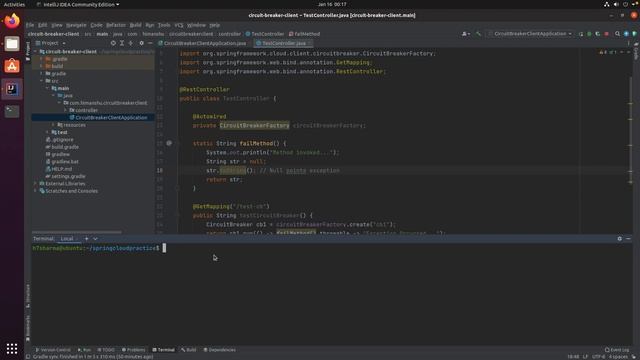This screenshot has width=640, height=360.
Task: Open Firefox from the Ubuntu dock
Action: coord(12,21)
